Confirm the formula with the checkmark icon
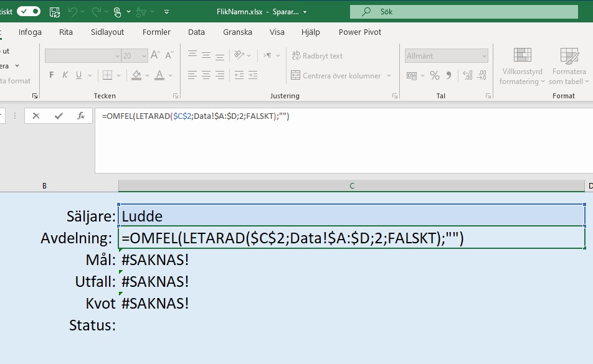This screenshot has height=364, width=593. tap(59, 116)
